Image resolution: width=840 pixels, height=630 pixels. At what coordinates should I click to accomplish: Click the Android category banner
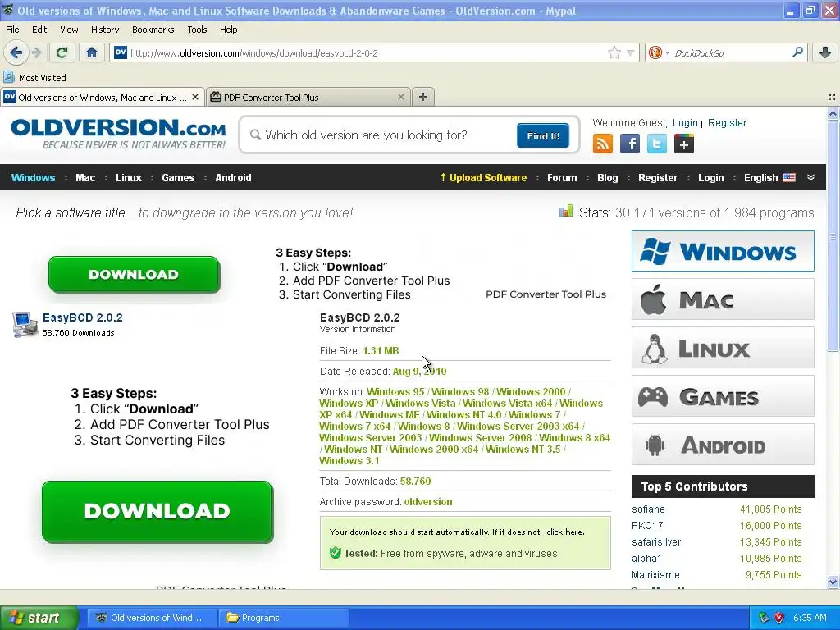pos(723,444)
